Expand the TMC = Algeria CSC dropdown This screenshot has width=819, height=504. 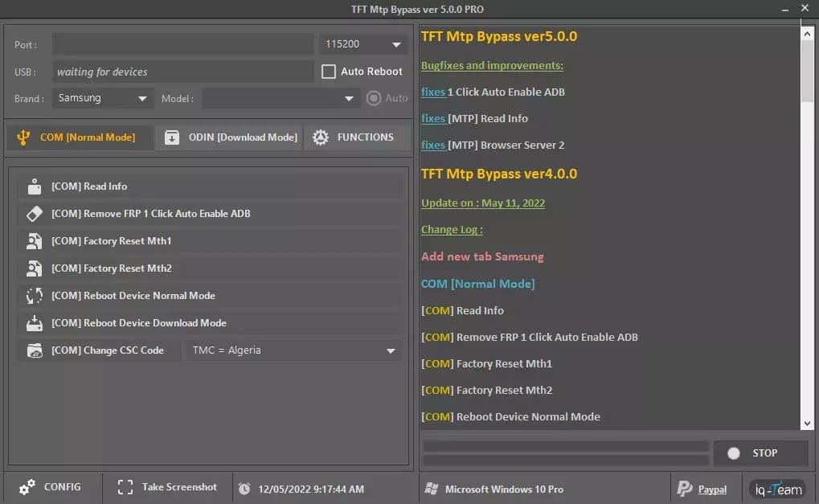[293, 350]
